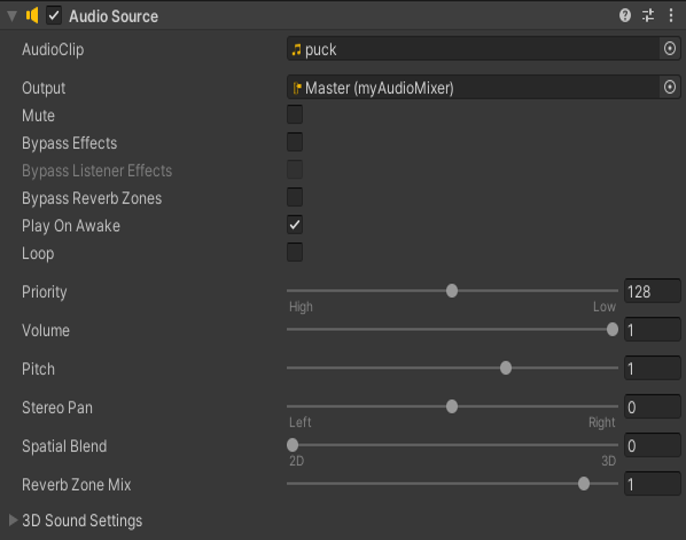This screenshot has height=540, width=686.
Task: Enable the Loop checkbox
Action: point(295,252)
